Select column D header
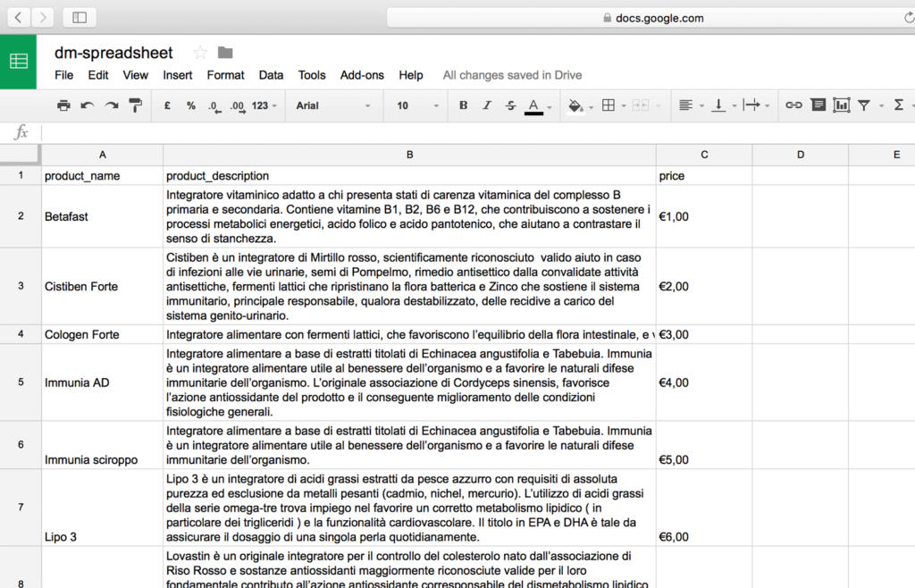This screenshot has width=915, height=588. point(801,155)
